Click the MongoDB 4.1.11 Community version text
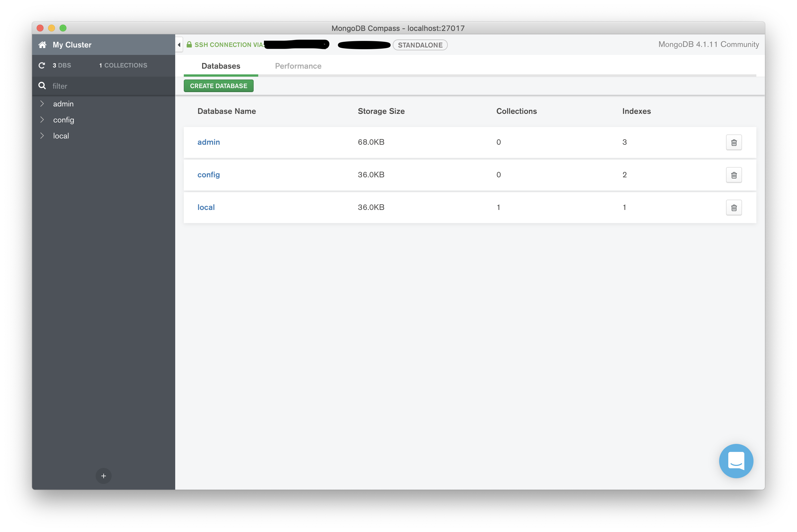The width and height of the screenshot is (797, 532). [708, 44]
